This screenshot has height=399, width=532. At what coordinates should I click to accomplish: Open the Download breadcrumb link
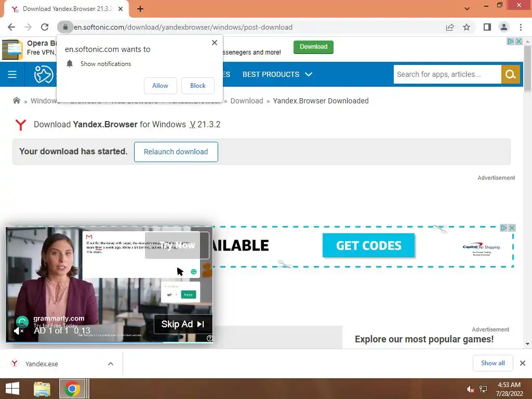pyautogui.click(x=247, y=101)
